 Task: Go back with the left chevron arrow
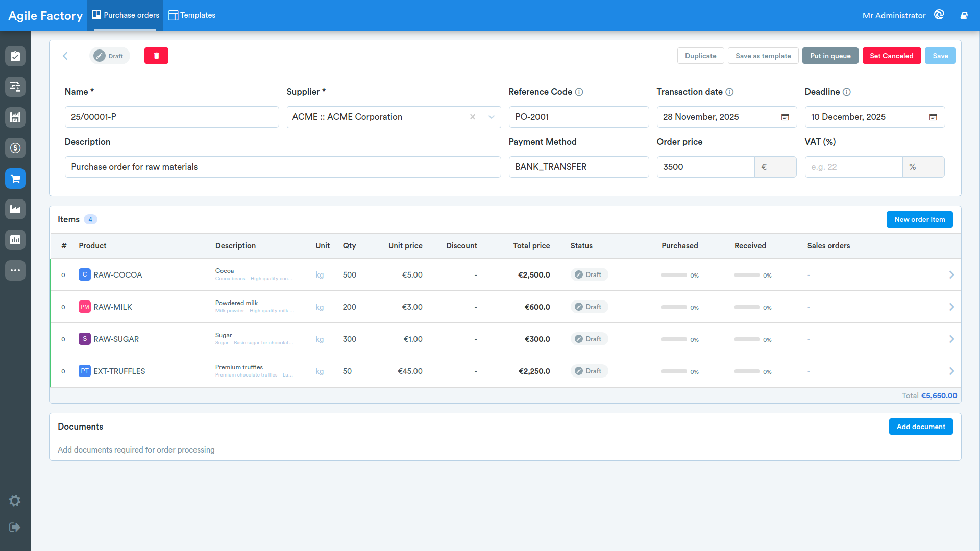(x=65, y=56)
